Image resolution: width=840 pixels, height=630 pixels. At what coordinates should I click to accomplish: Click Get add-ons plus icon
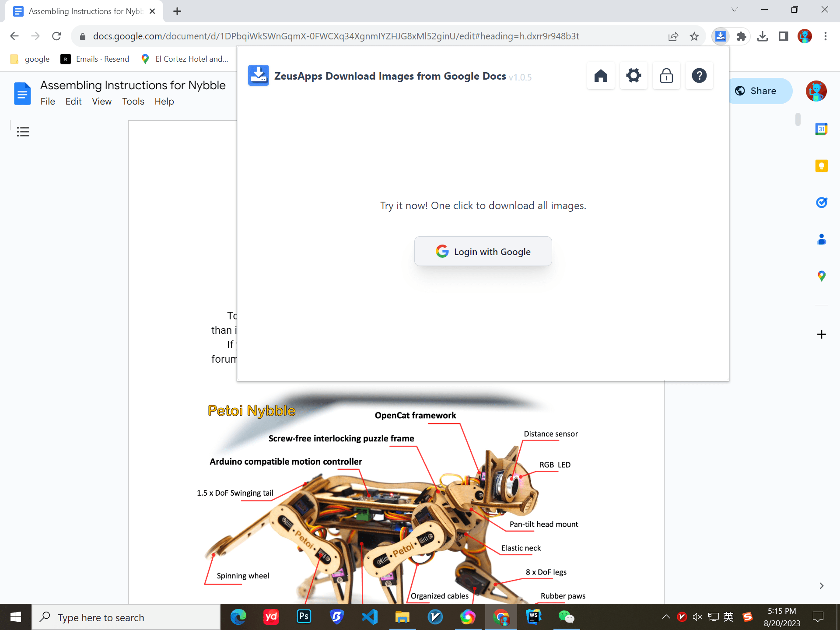(821, 334)
